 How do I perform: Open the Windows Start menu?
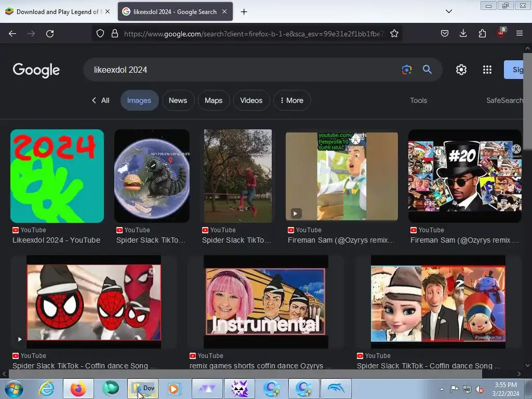coord(14,389)
